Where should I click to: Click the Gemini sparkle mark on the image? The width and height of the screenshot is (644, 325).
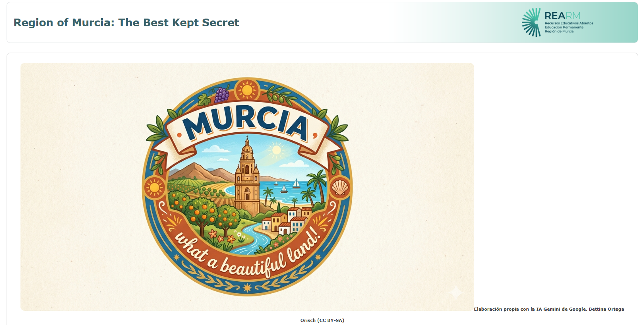(456, 292)
